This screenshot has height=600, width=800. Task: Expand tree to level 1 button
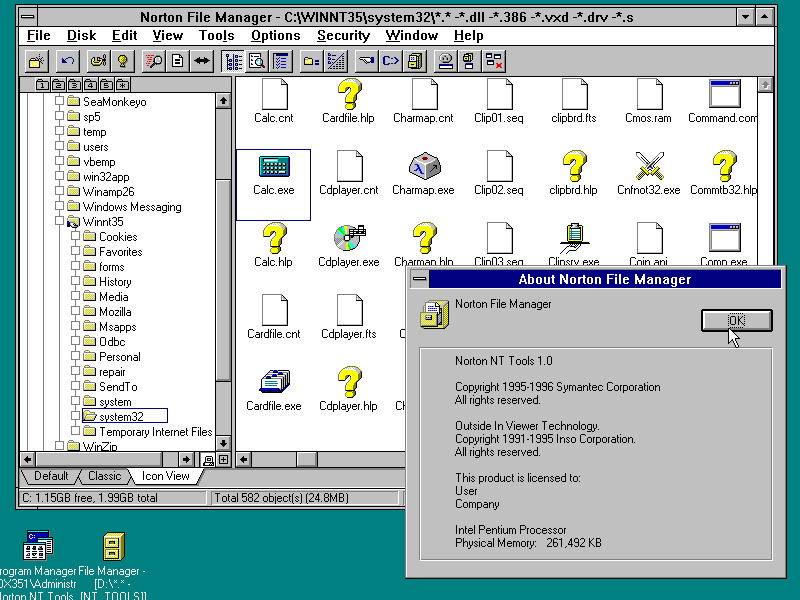(x=42, y=85)
